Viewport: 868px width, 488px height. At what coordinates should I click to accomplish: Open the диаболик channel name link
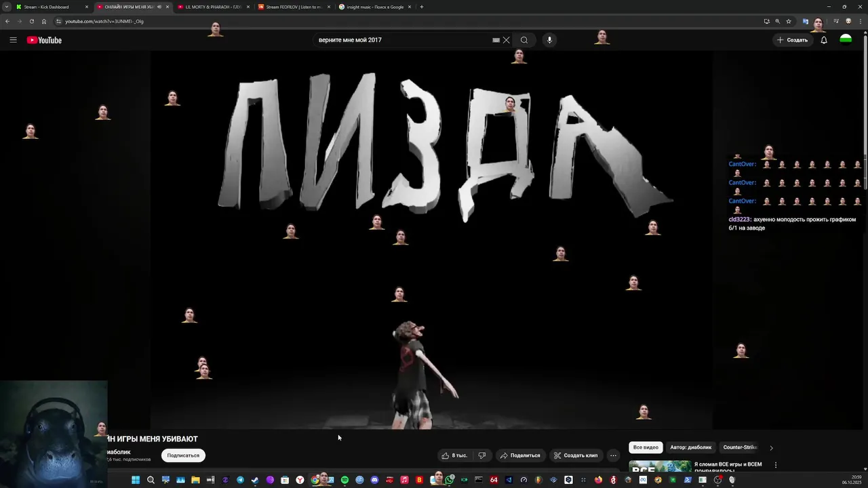(x=119, y=452)
